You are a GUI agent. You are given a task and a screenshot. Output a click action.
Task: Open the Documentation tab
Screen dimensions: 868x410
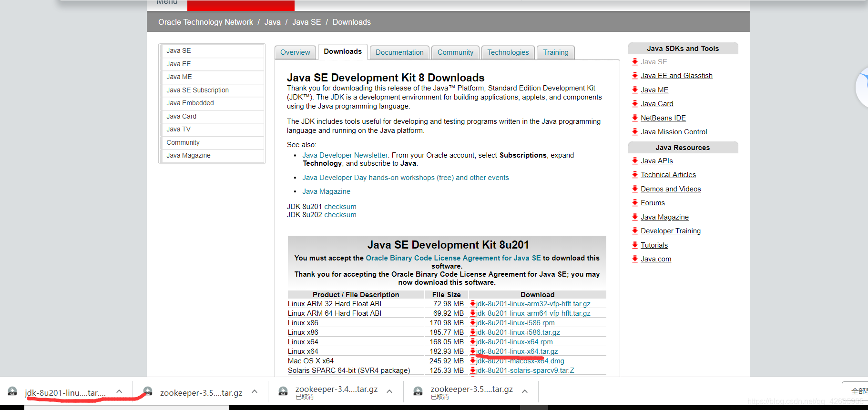pos(399,52)
